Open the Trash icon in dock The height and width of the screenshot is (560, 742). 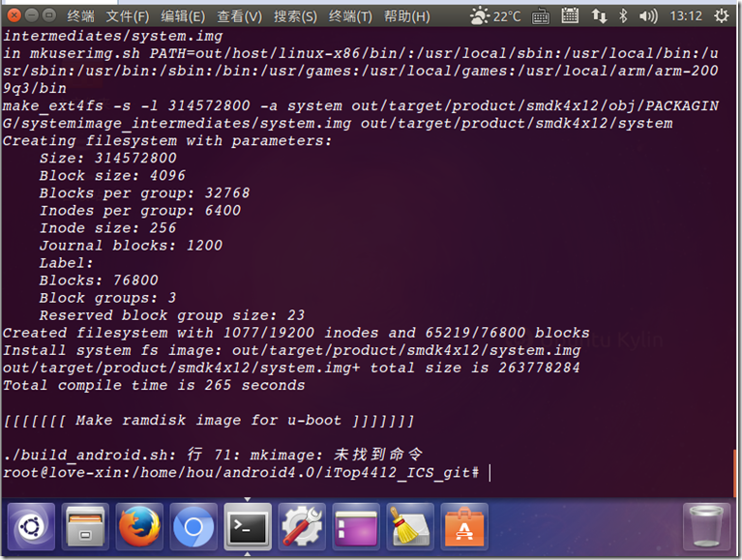coord(706,526)
